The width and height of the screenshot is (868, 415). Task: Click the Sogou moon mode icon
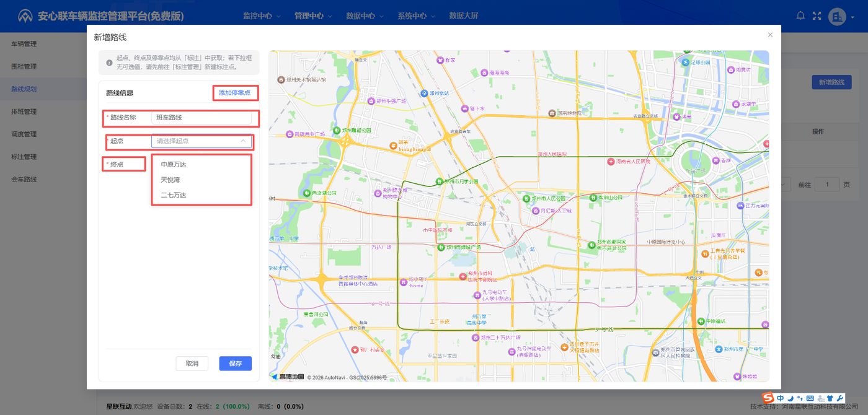(790, 398)
